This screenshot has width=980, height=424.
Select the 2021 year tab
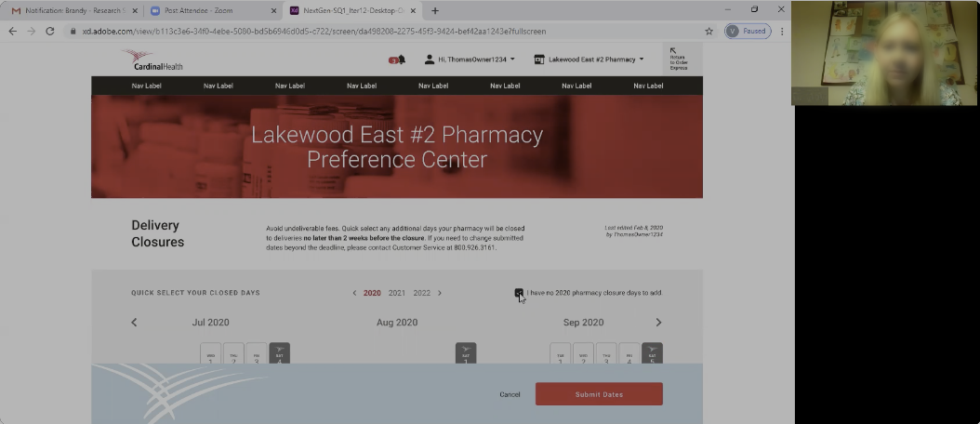[397, 293]
